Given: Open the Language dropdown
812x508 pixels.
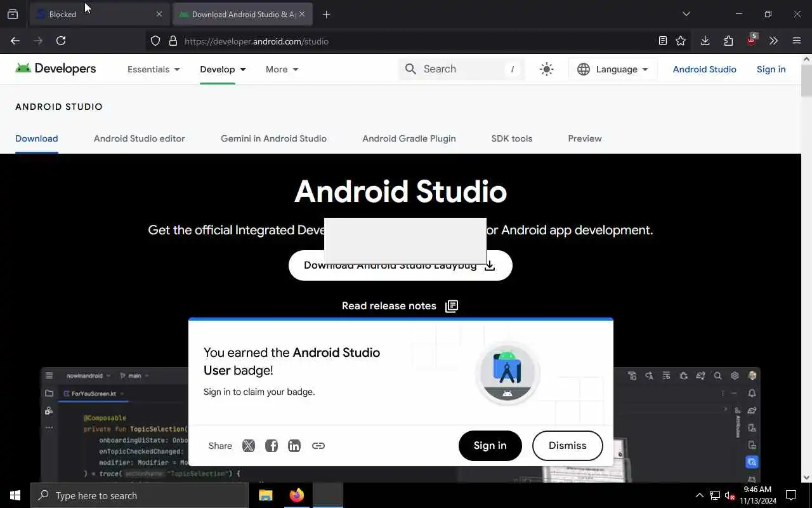Looking at the screenshot, I should (x=613, y=69).
